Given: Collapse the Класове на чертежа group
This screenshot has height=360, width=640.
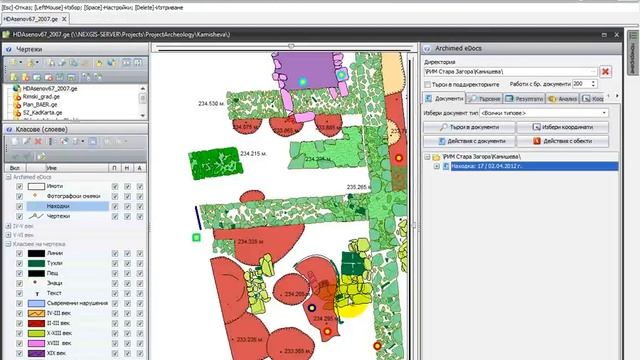Looking at the screenshot, I should tap(9, 244).
